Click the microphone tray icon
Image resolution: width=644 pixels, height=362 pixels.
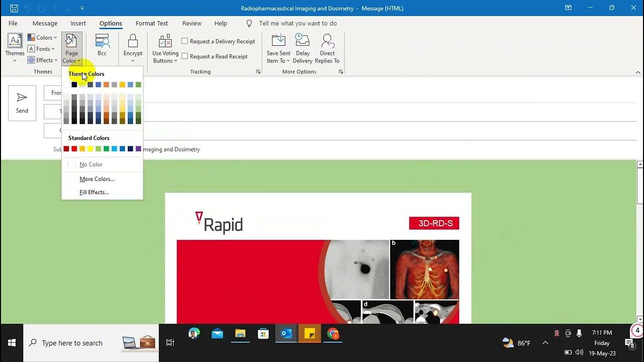[579, 333]
